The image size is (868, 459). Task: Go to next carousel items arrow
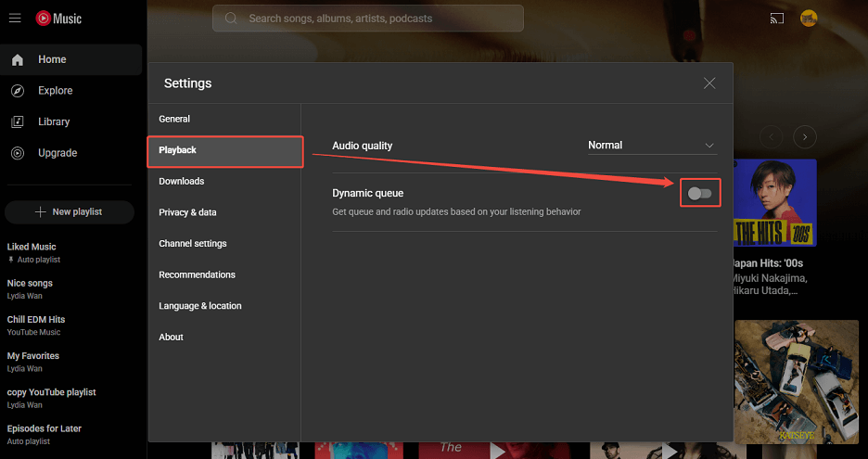click(x=805, y=136)
